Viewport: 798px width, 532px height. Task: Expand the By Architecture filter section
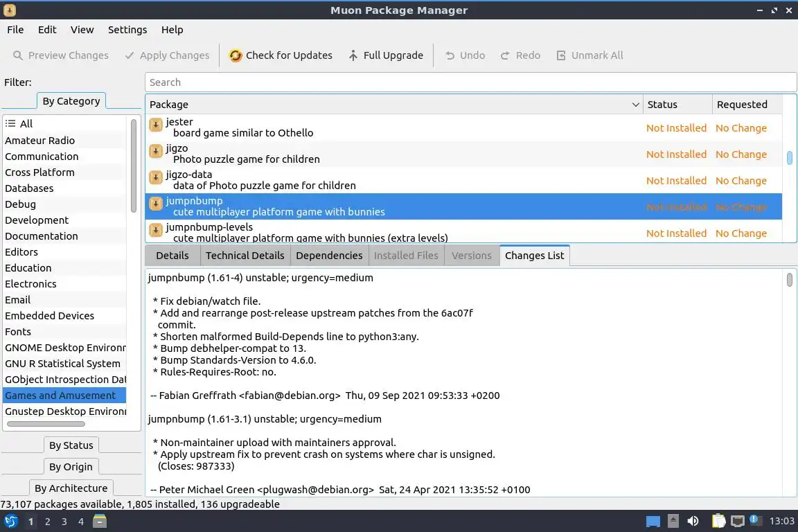(71, 488)
